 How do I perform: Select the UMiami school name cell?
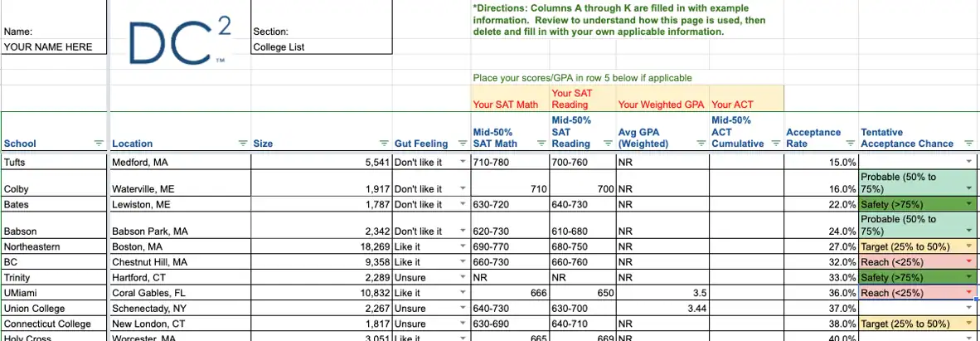coord(55,293)
